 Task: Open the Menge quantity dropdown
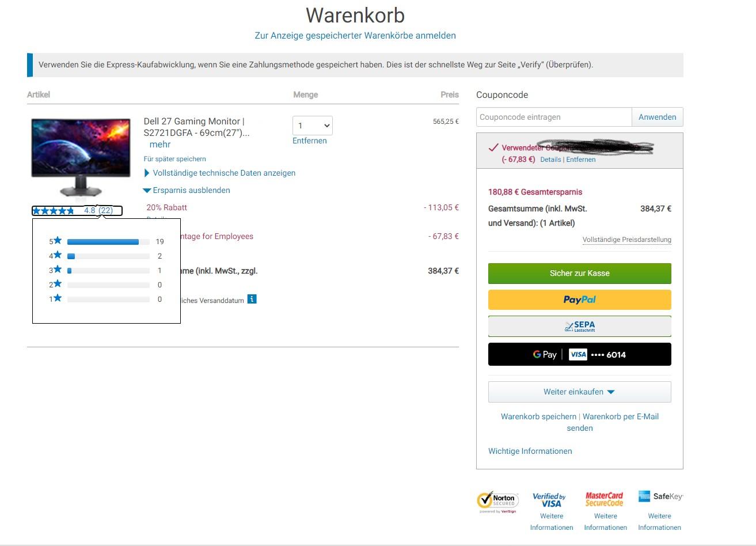click(x=313, y=126)
